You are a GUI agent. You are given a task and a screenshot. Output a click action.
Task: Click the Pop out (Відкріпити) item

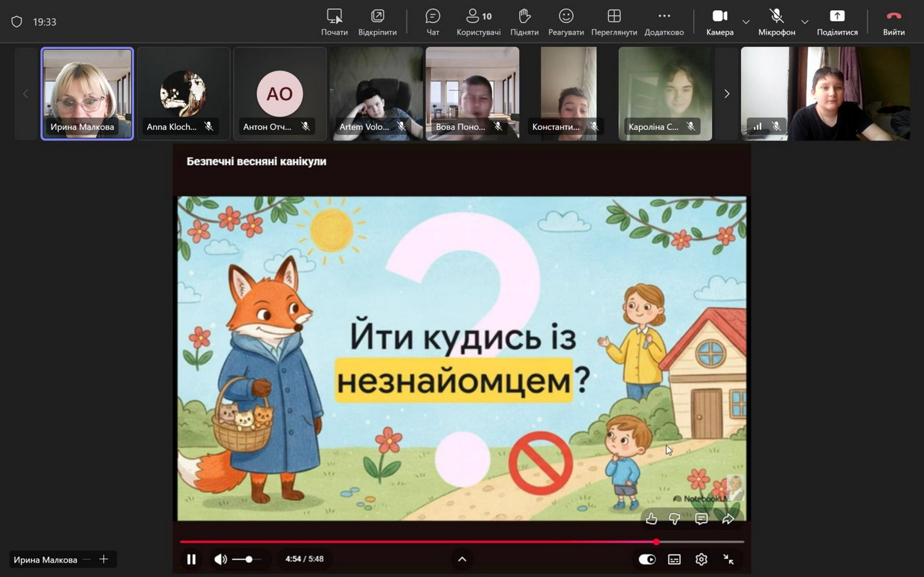377,22
